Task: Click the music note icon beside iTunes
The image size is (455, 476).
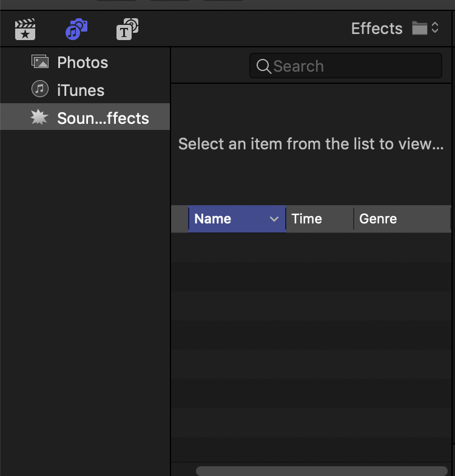Action: (40, 90)
